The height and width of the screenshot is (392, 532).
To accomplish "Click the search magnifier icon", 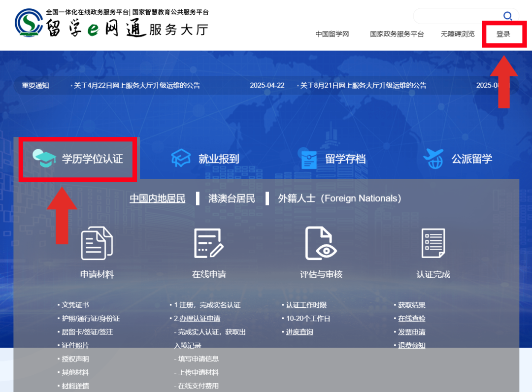I will click(x=508, y=15).
